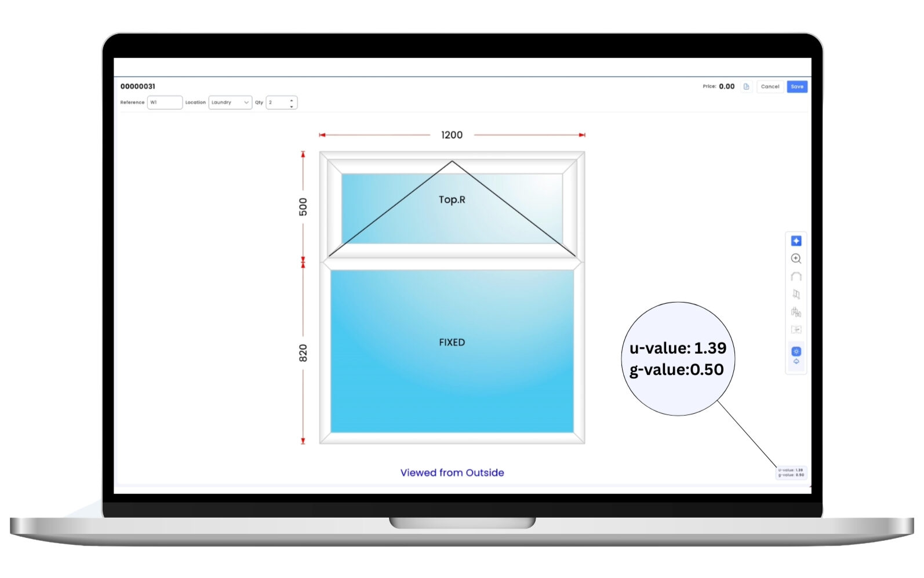Click the 1200 width dimension label
This screenshot has width=924, height=578.
click(x=452, y=135)
